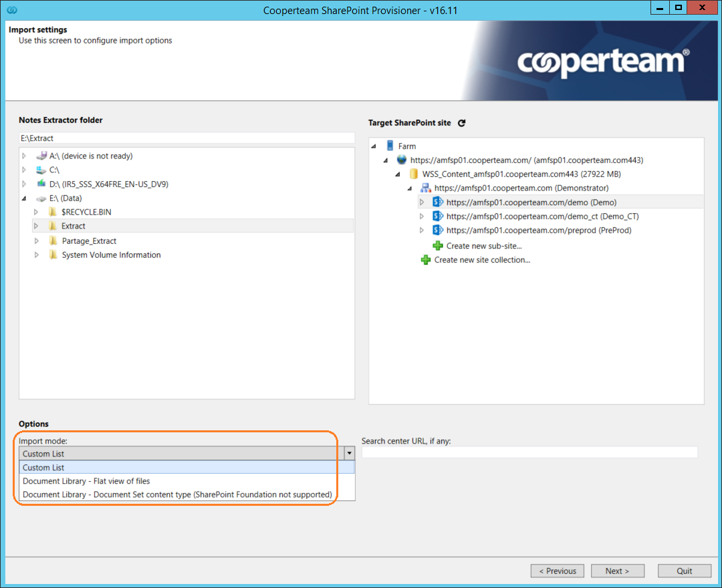
Task: Click the globe icon for amfsp01.cooperteam.com web application
Action: pyautogui.click(x=400, y=159)
